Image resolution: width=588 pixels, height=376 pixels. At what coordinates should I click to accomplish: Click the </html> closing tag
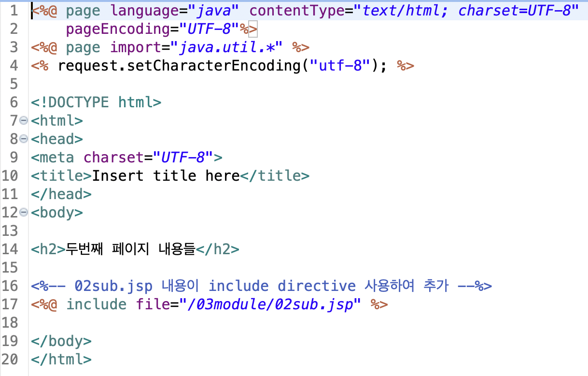[62, 360]
